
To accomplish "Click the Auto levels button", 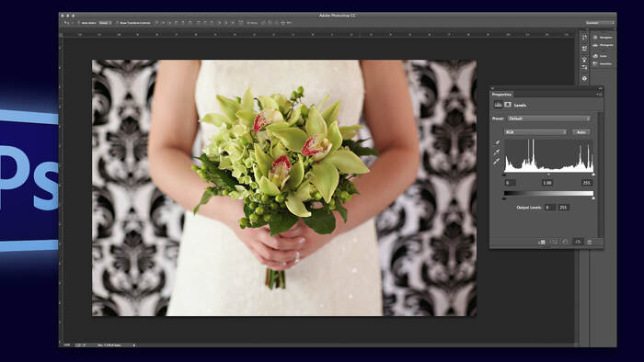I will (581, 132).
